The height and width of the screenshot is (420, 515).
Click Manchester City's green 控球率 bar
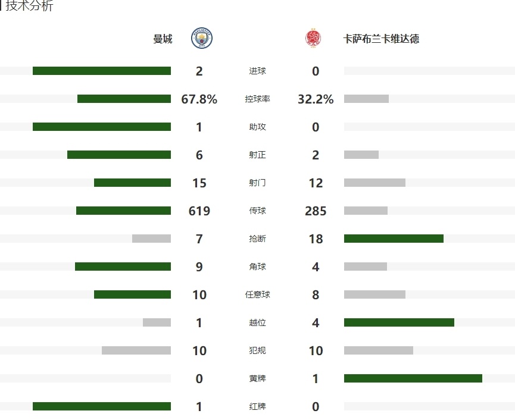click(124, 99)
